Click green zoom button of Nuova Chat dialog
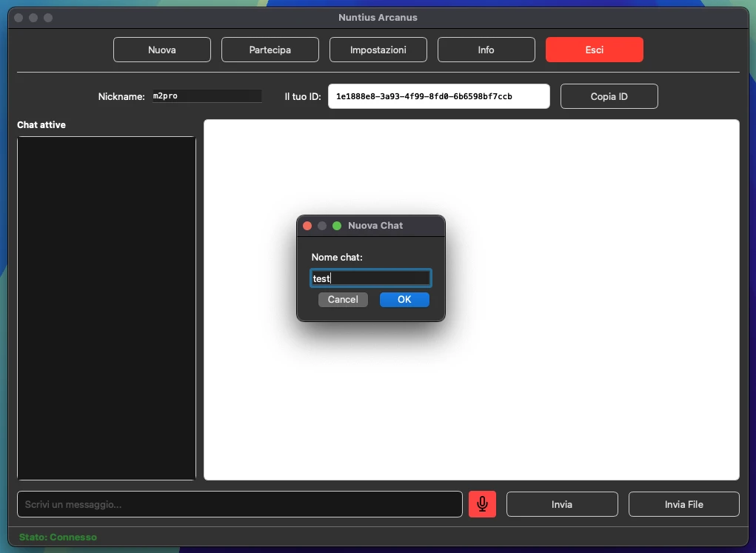The image size is (756, 553). click(337, 226)
